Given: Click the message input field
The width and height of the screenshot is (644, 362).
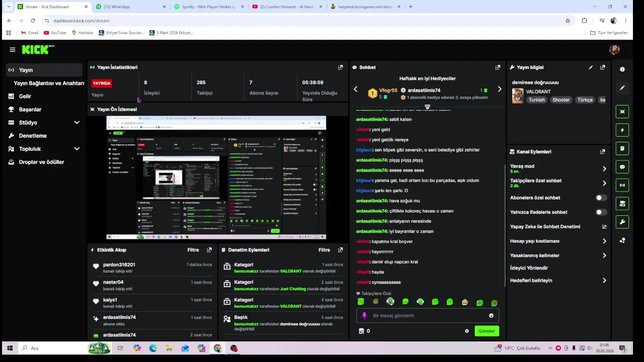Looking at the screenshot, I should point(428,316).
